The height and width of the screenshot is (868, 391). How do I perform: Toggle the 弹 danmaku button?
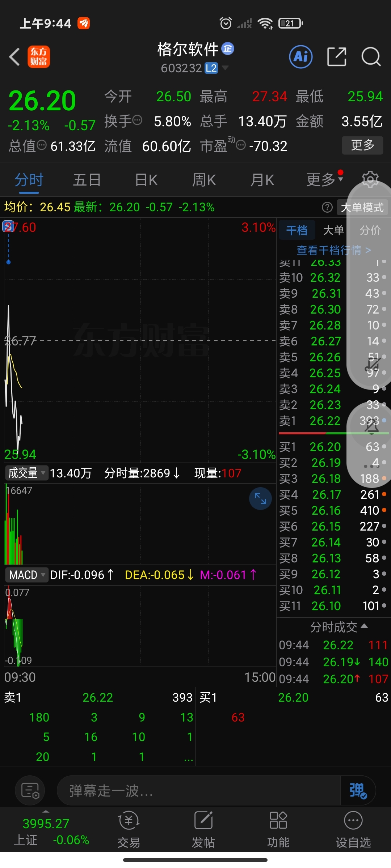[358, 791]
